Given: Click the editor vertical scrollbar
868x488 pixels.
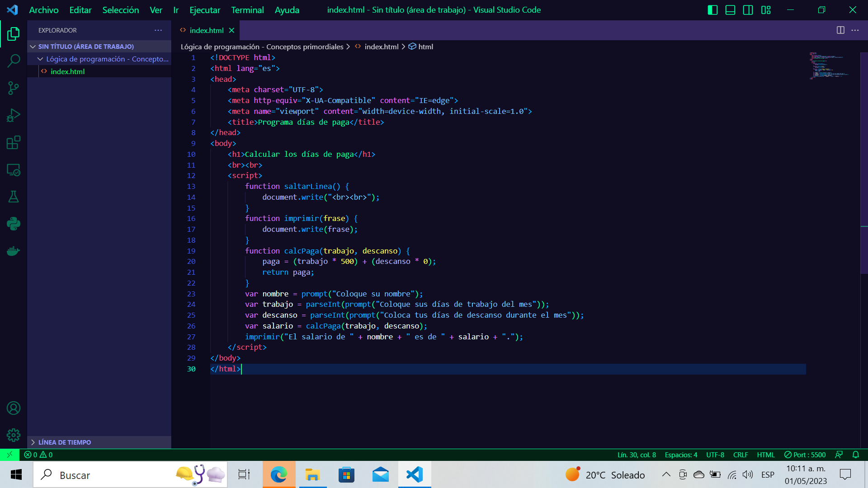Looking at the screenshot, I should click(864, 163).
